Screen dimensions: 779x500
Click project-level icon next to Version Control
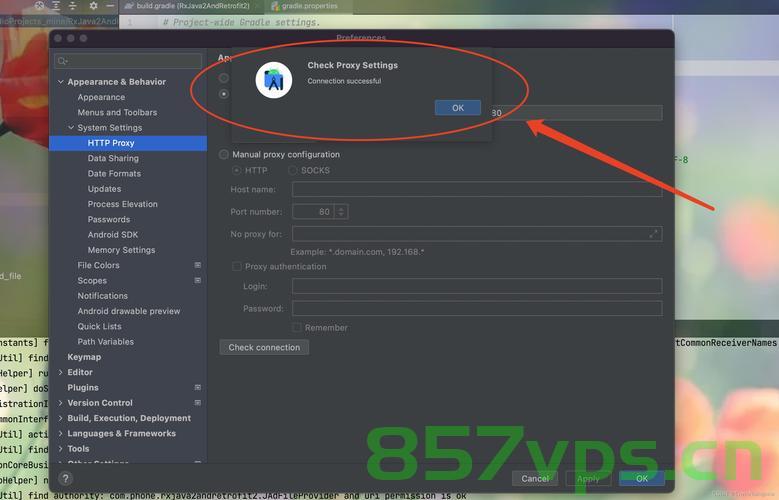click(x=198, y=403)
